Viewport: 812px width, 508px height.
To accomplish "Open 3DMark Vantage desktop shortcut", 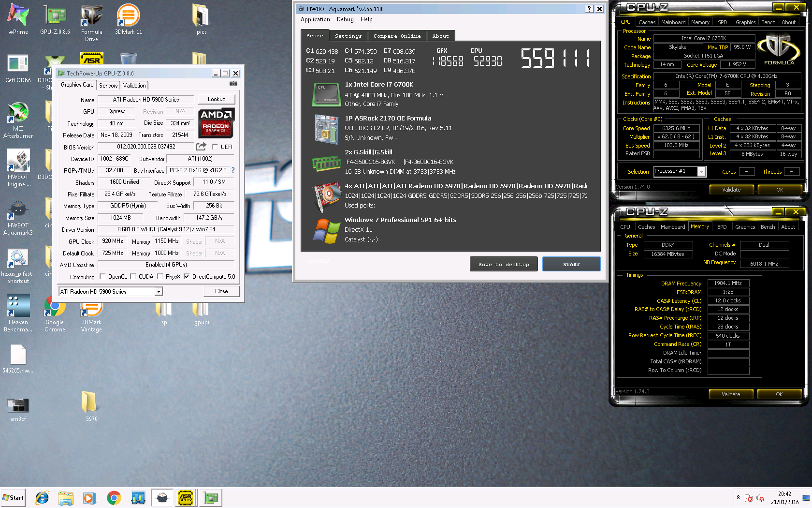I will [x=91, y=317].
